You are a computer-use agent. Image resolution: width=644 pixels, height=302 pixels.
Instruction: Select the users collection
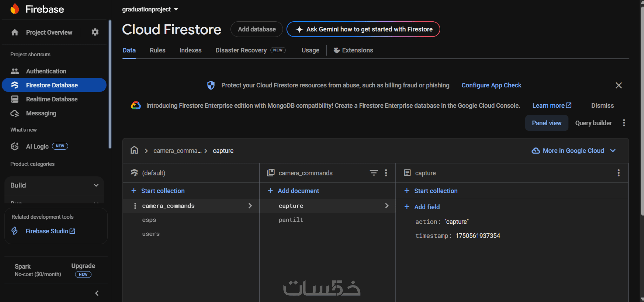pyautogui.click(x=151, y=234)
